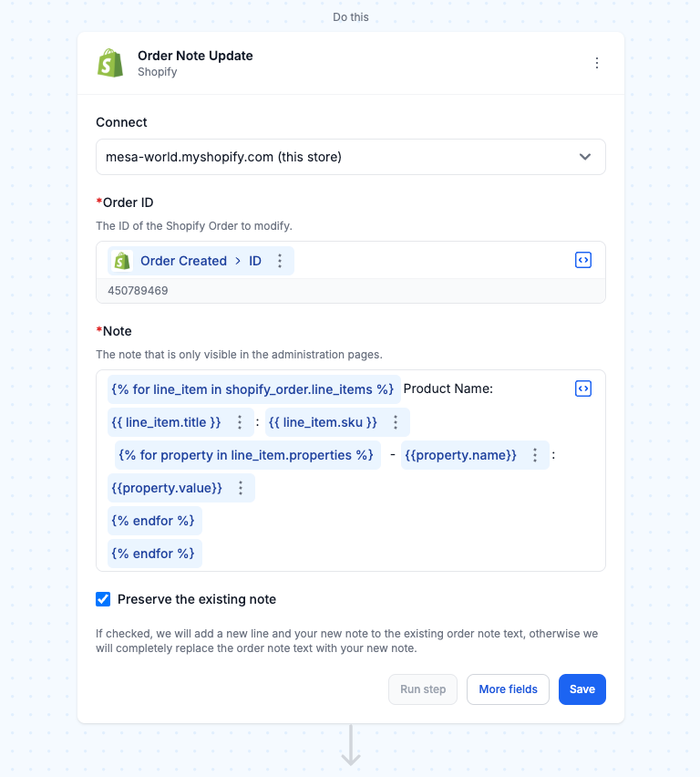
Task: Open options for line_item.title token
Action: coord(240,422)
